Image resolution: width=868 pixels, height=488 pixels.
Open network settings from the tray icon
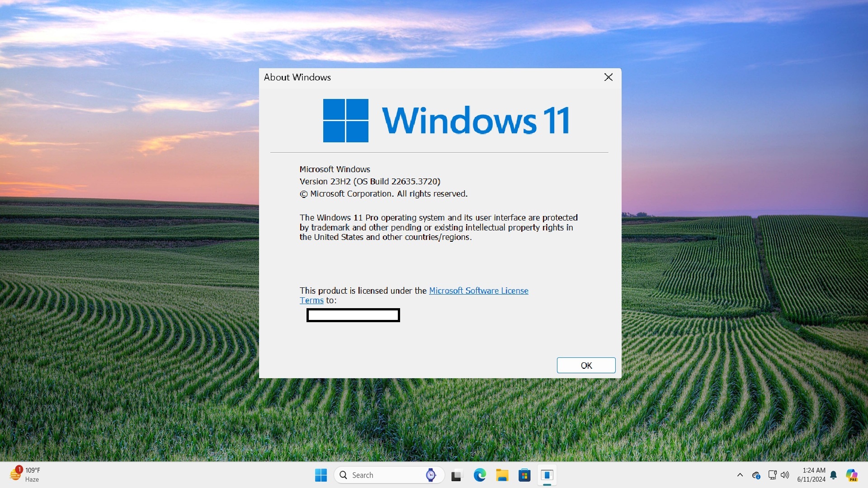[772, 475]
